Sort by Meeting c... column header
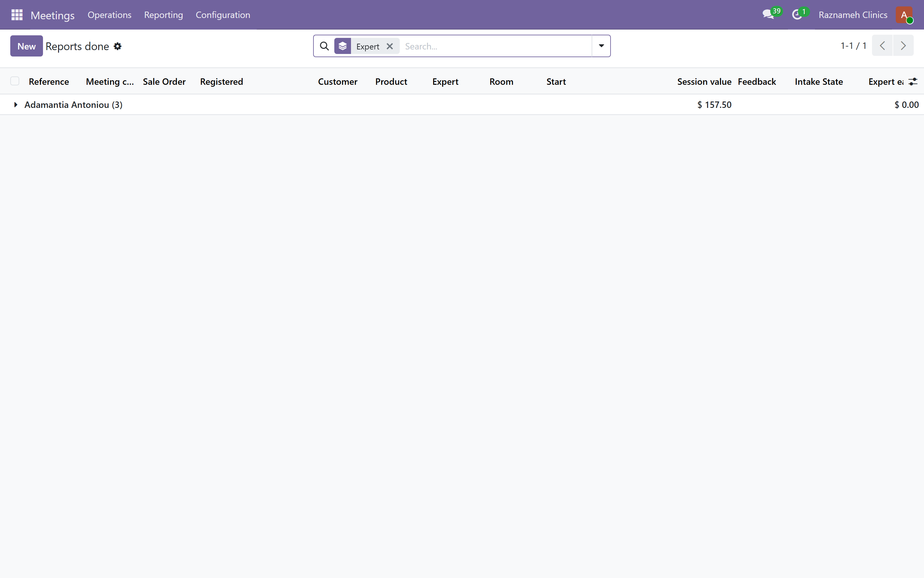This screenshot has height=578, width=924. click(110, 82)
